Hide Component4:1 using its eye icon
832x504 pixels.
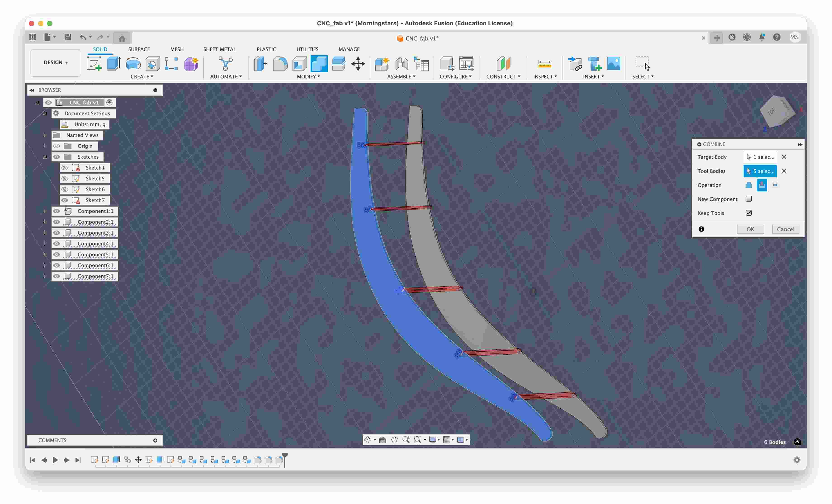[x=56, y=244]
